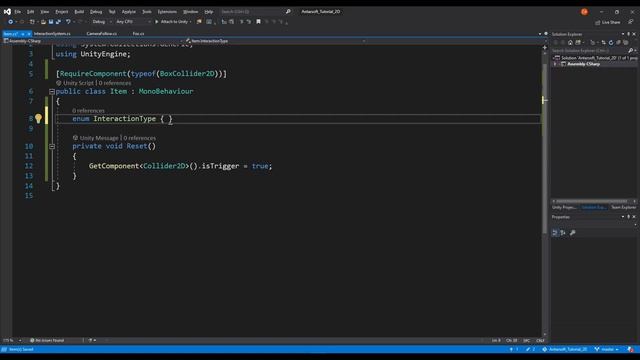Click the Live Share button
Screen dimensions: 640x360
(x=608, y=22)
